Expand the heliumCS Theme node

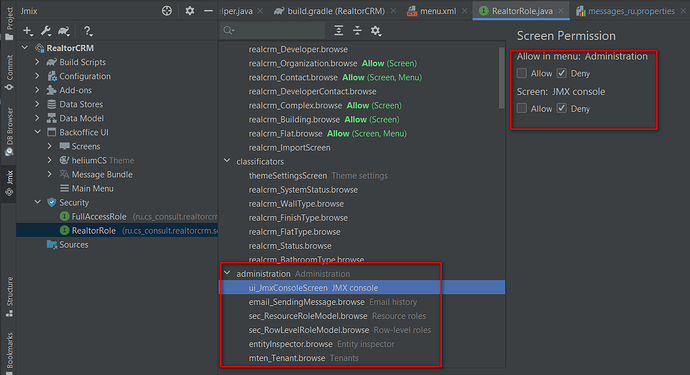point(50,160)
